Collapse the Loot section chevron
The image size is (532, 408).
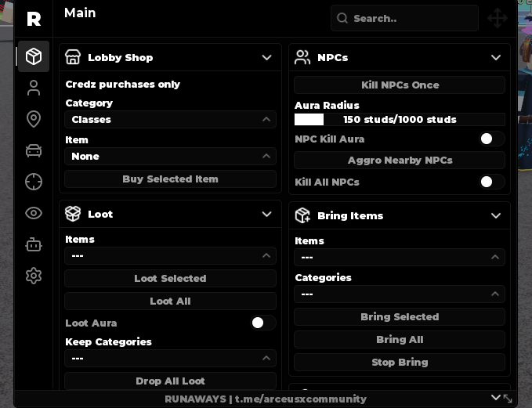(x=267, y=214)
